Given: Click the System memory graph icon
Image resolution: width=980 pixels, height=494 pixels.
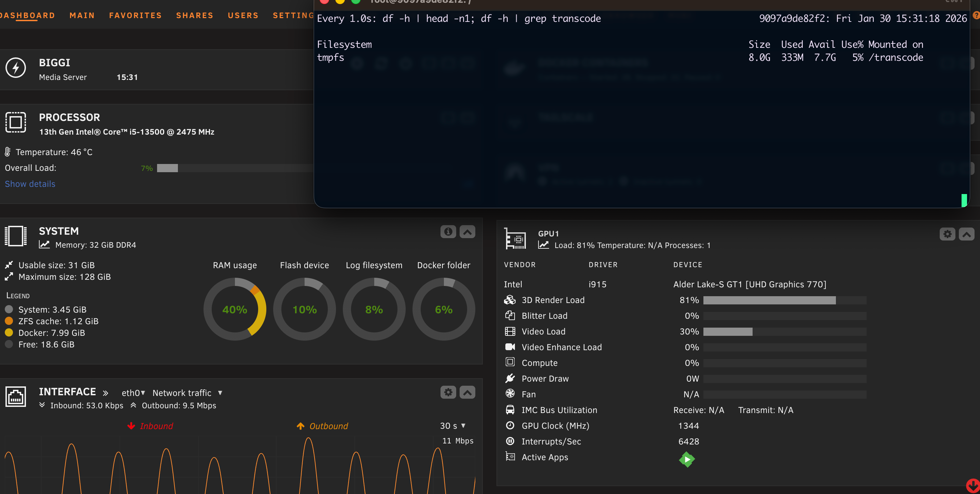Looking at the screenshot, I should click(x=44, y=245).
